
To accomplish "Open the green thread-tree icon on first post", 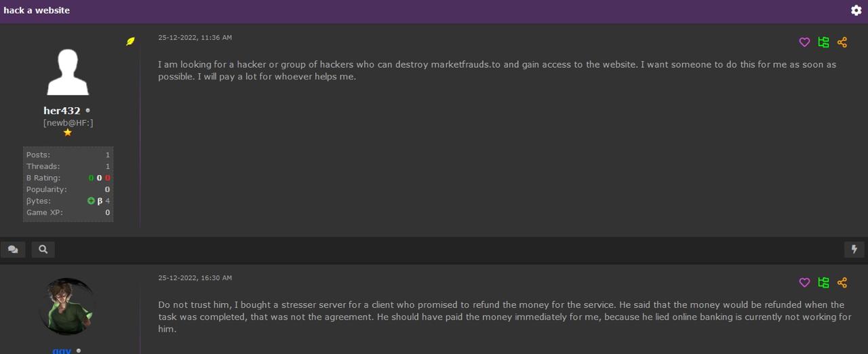I will 823,42.
